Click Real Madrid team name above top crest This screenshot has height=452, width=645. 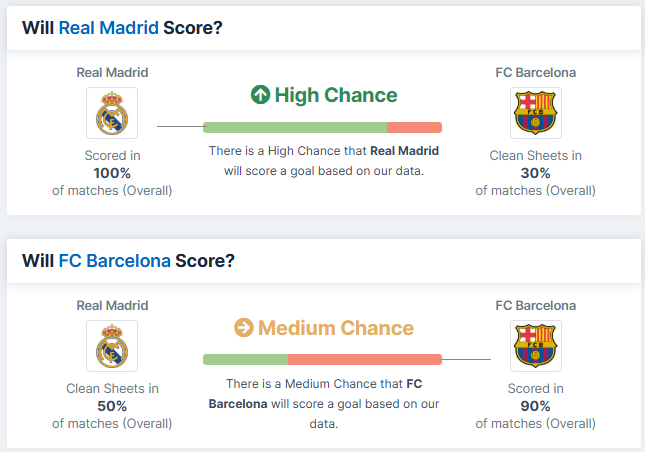[112, 72]
